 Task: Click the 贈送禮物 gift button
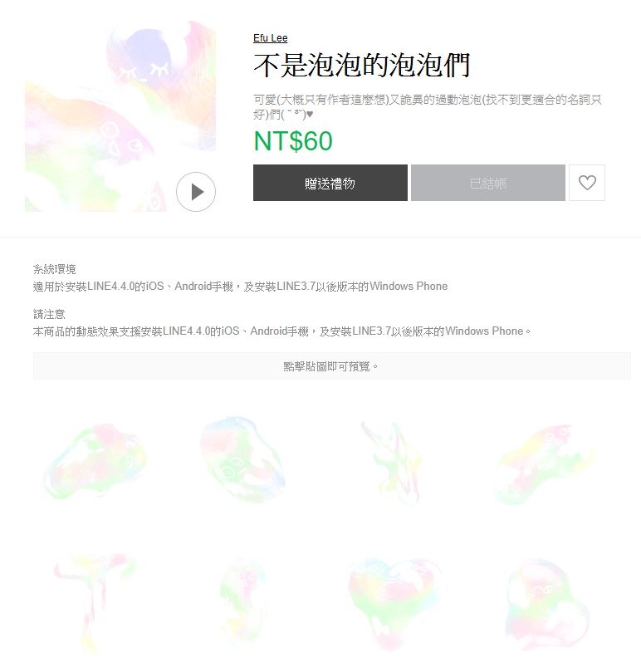(x=330, y=183)
